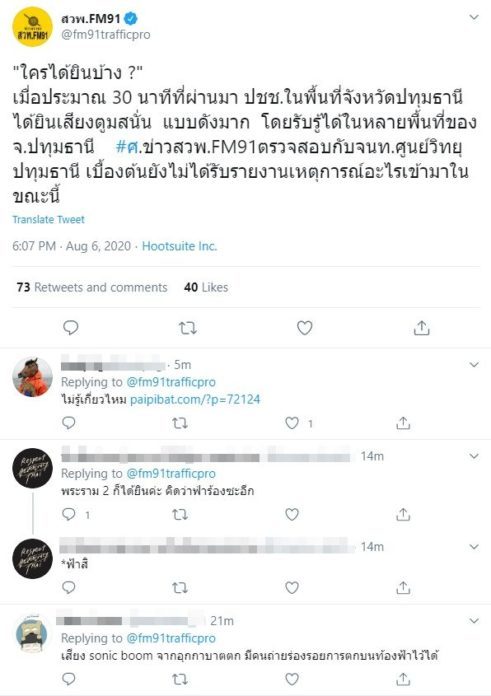491x696 pixels.
Task: Share the main tweet via upload icon
Action: pos(421,328)
